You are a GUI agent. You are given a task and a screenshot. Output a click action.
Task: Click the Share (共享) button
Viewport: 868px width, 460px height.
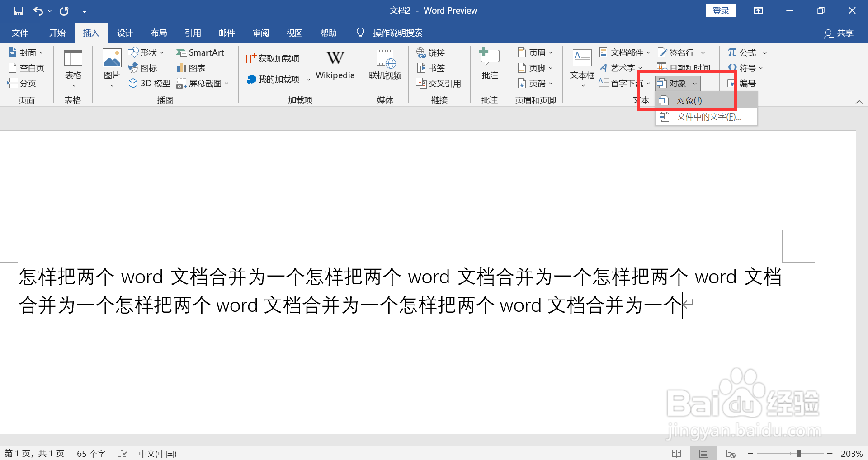(x=839, y=33)
